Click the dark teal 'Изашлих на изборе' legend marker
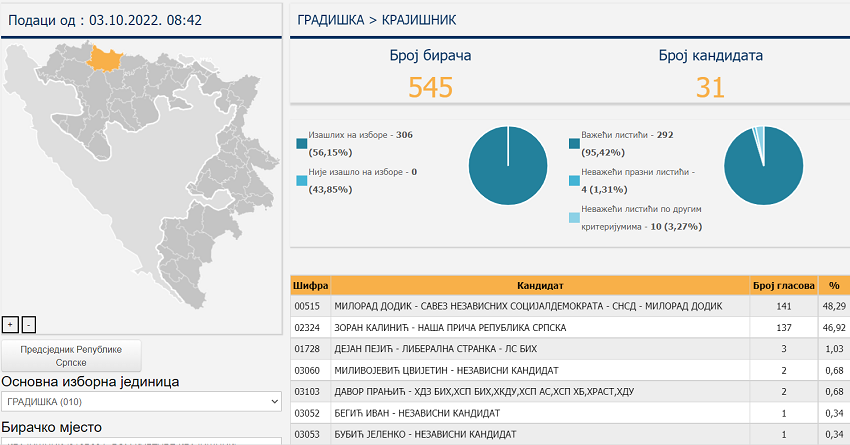 pos(302,144)
